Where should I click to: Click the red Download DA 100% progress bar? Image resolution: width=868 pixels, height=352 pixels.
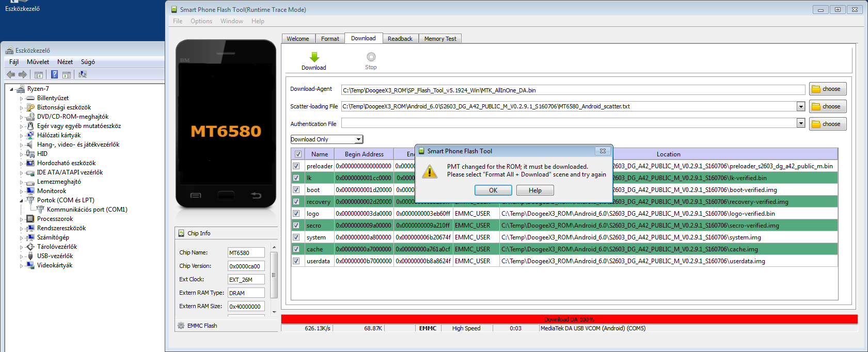(569, 319)
